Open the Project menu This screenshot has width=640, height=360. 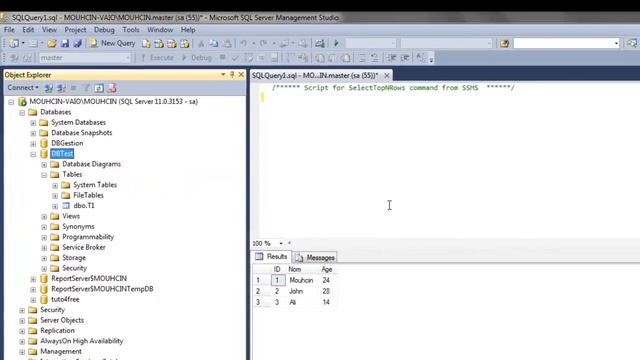coord(75,30)
